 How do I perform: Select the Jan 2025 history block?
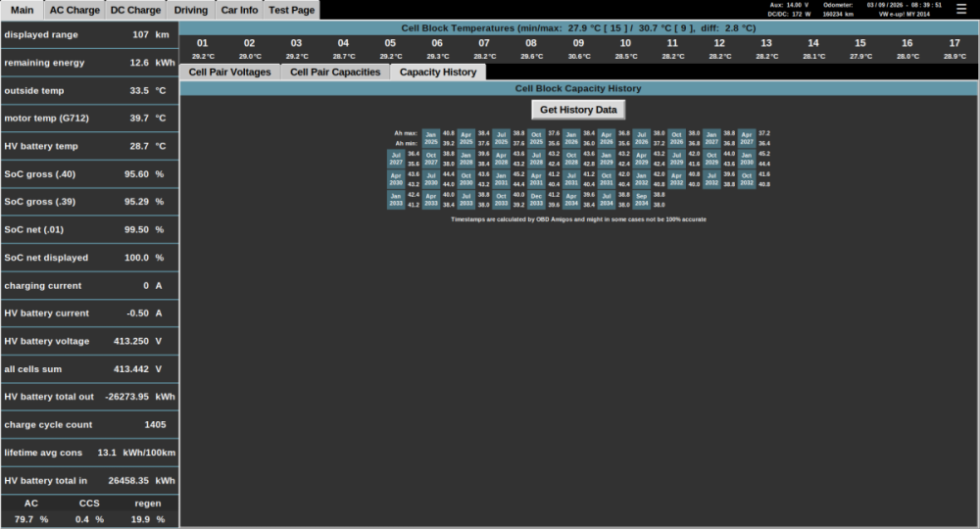[x=431, y=138]
